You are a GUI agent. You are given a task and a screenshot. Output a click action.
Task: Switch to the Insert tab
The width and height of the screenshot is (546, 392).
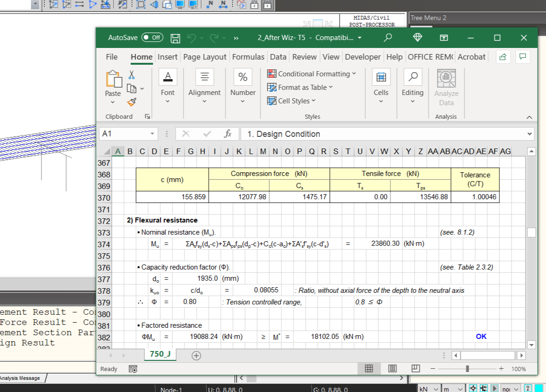[168, 57]
